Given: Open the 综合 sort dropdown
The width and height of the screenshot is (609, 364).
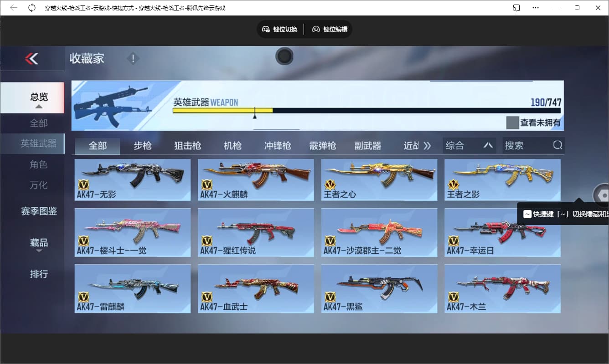Looking at the screenshot, I should [469, 146].
